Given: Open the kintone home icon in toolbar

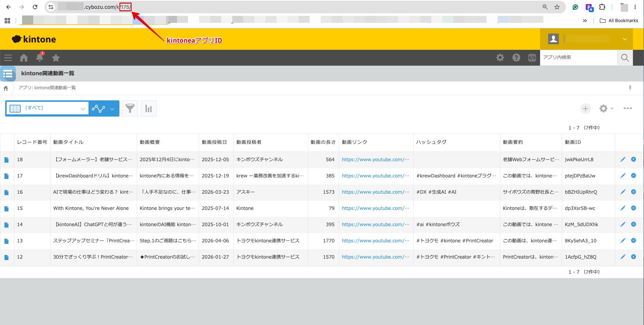Looking at the screenshot, I should pos(24,58).
